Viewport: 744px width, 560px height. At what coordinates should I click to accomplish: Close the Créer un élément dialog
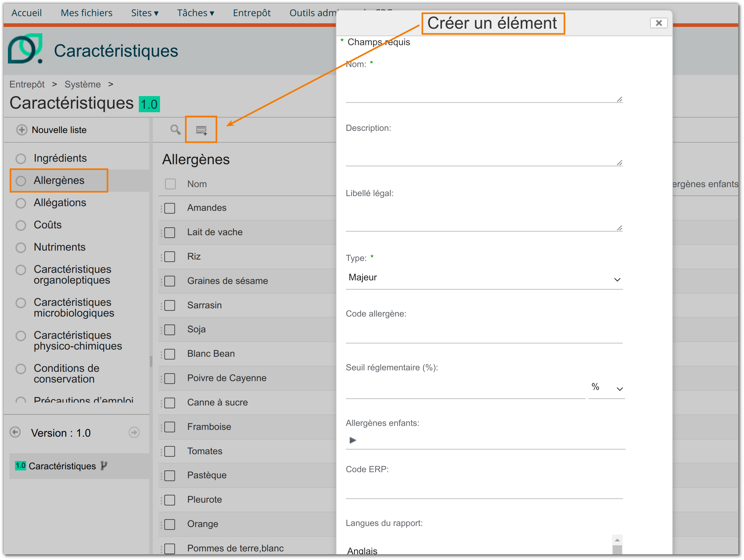659,23
